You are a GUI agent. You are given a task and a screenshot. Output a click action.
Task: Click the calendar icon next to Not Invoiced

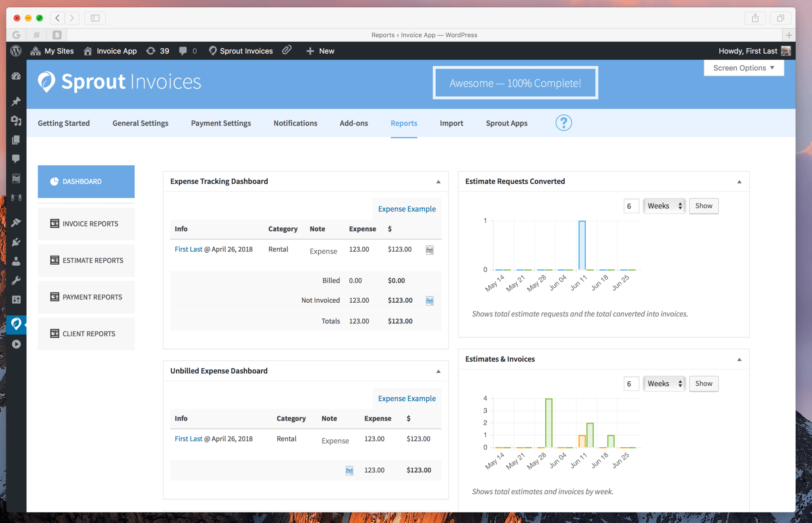coord(430,300)
